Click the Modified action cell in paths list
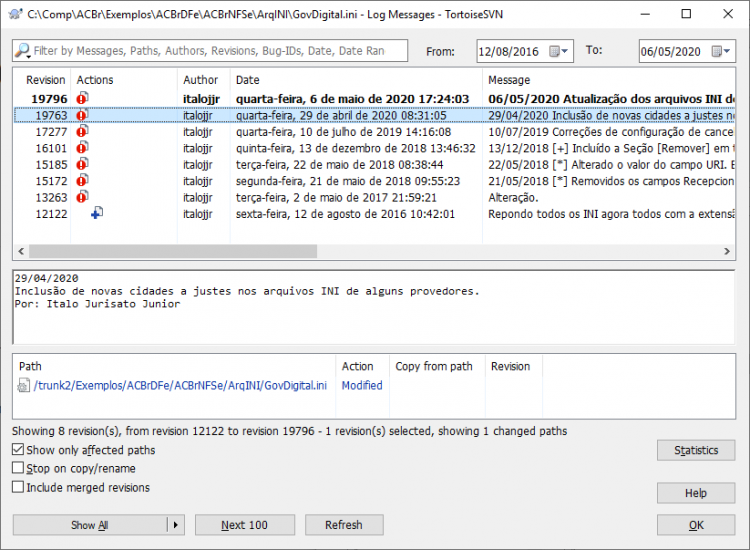This screenshot has width=750, height=550. coord(362,385)
